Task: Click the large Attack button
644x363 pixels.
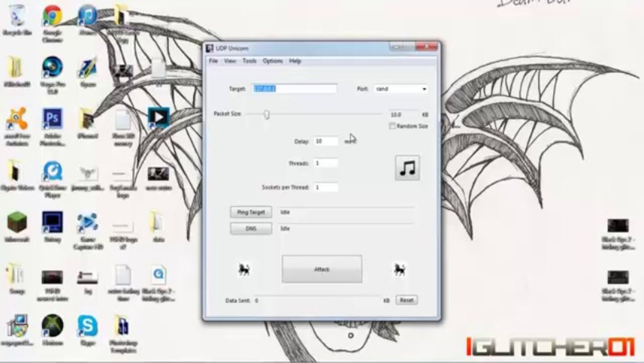Action: [322, 269]
